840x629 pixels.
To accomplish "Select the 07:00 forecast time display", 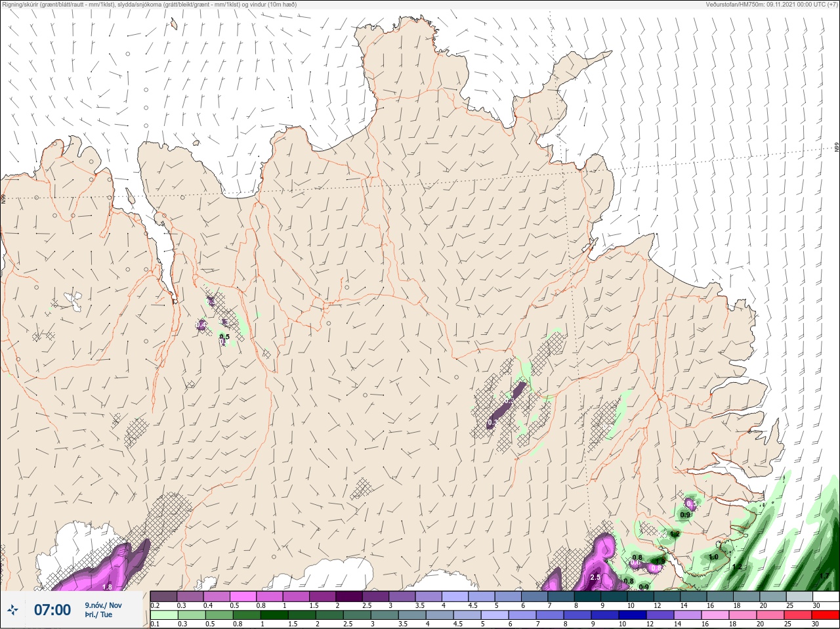I will tap(52, 610).
